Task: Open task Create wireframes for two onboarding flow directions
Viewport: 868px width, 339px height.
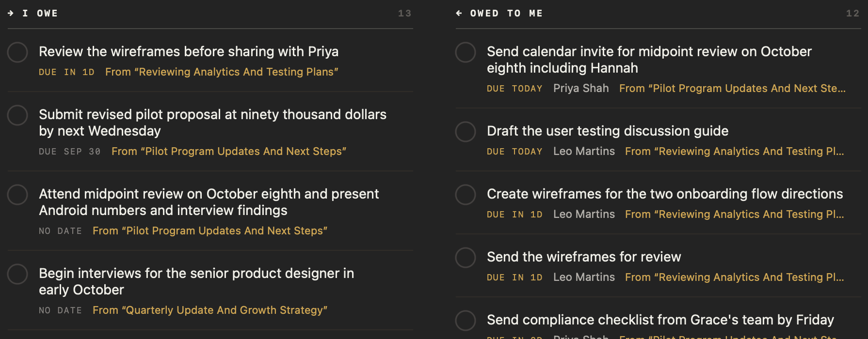Action: (x=665, y=194)
